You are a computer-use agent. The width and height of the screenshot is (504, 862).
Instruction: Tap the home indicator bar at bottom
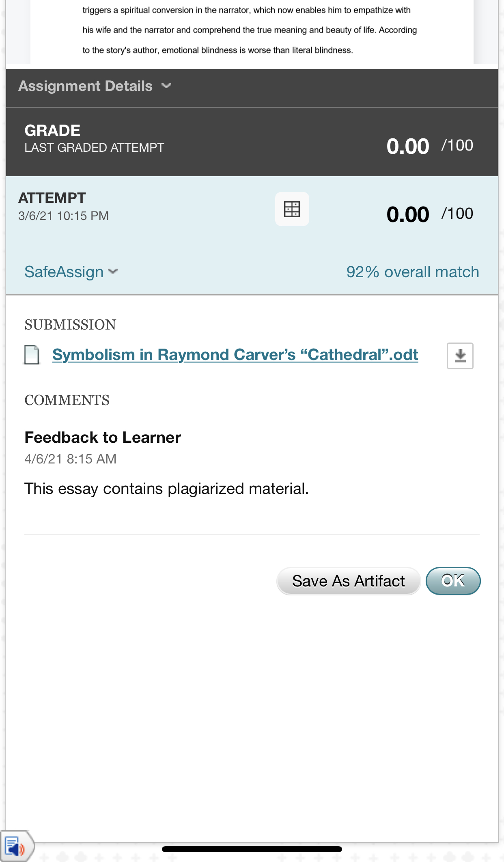[252, 849]
